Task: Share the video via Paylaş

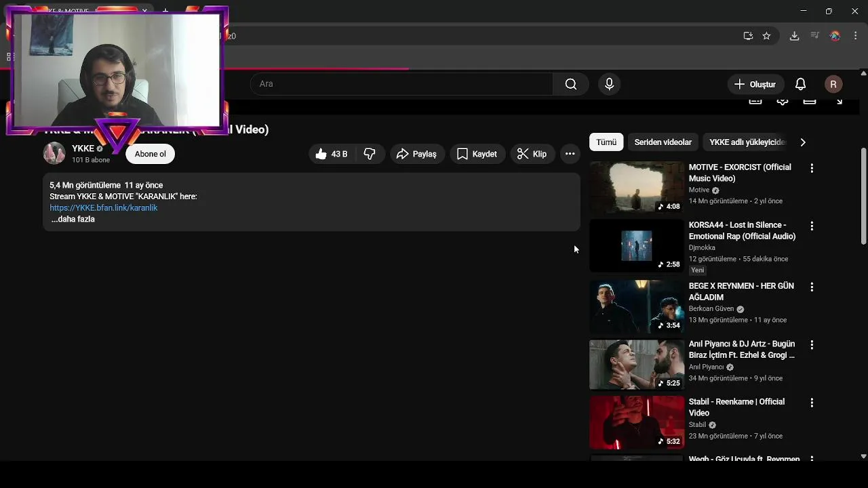Action: click(x=417, y=154)
